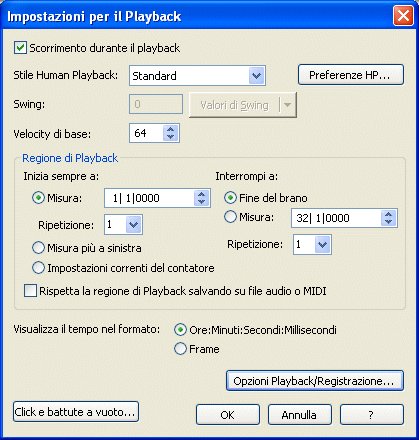Expand start Ripetizione dropdown

(134, 224)
